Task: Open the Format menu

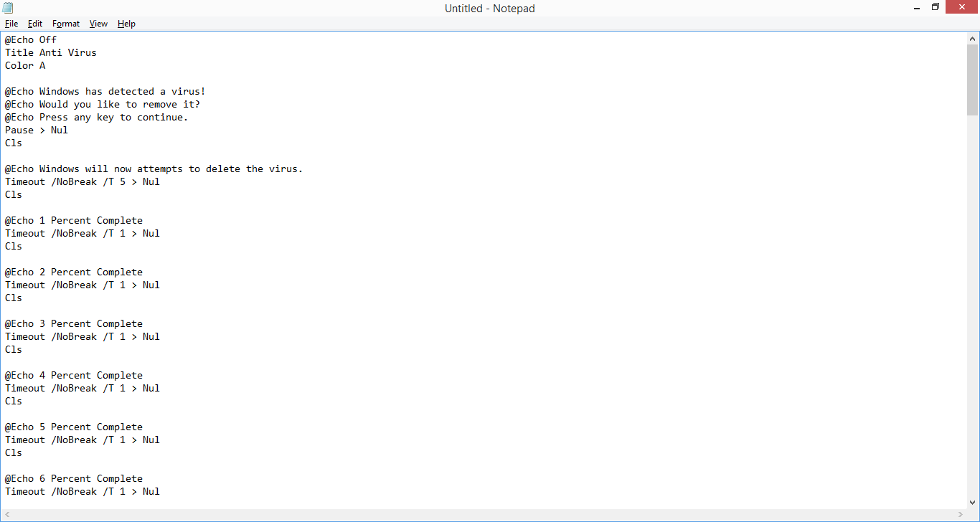Action: [65, 24]
